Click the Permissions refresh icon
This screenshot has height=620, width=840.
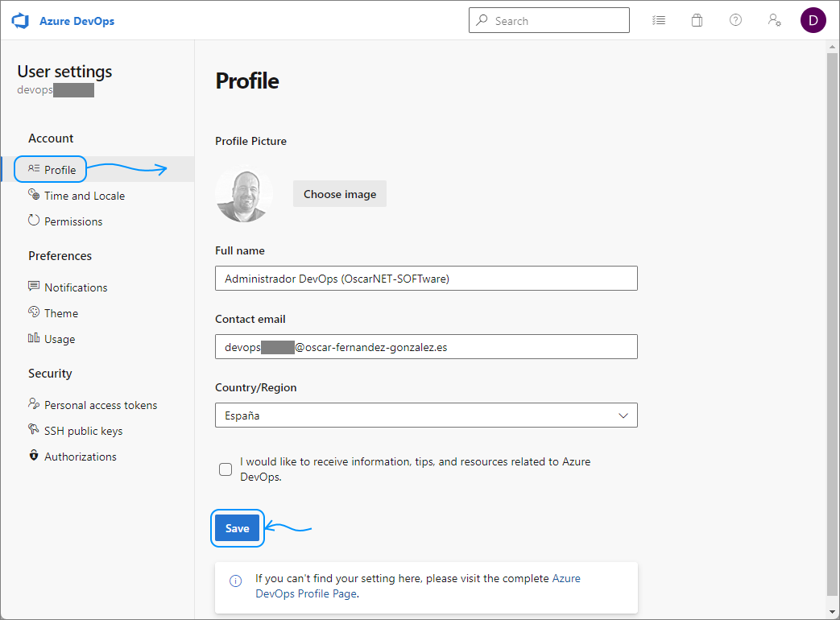click(34, 220)
